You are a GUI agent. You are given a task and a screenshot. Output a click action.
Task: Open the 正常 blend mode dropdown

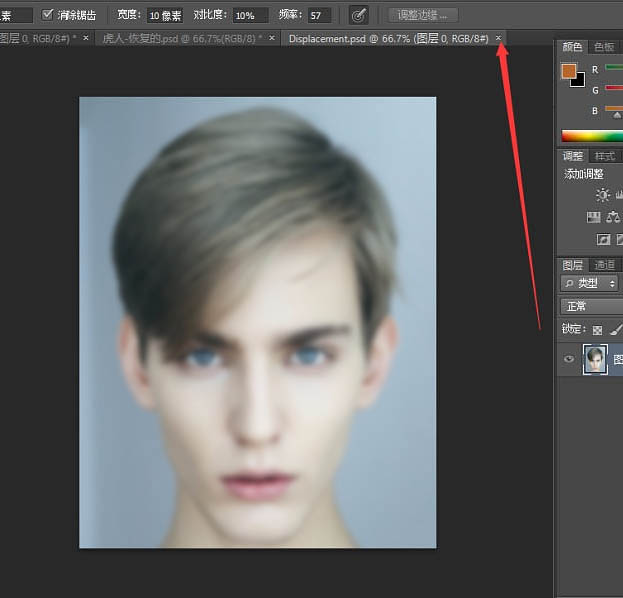592,306
